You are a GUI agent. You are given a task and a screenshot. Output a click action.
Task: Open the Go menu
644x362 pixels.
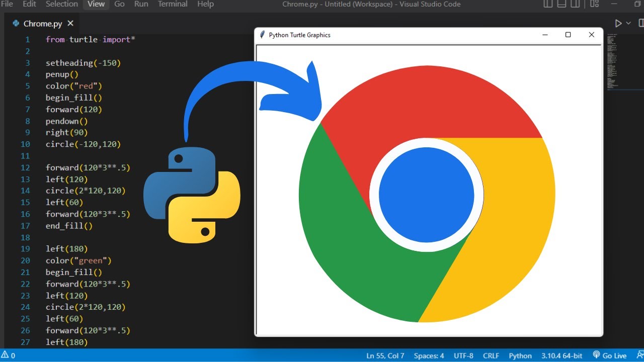pos(119,4)
